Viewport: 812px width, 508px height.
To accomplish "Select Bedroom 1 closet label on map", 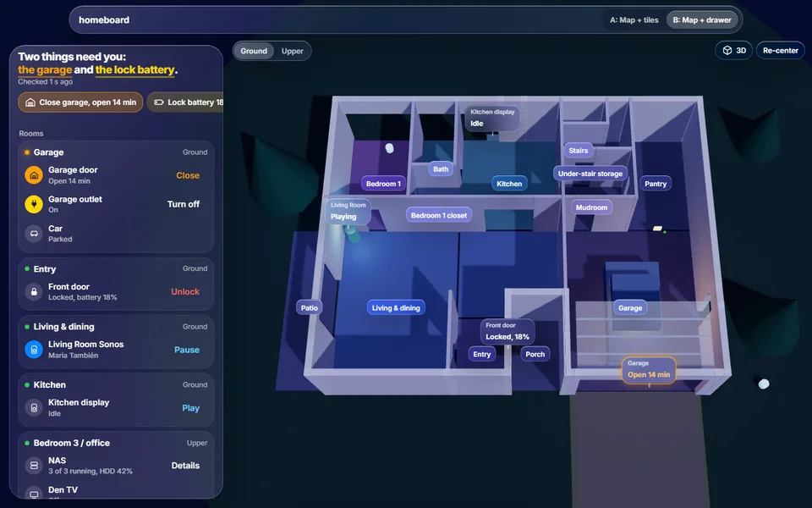I will [x=439, y=215].
